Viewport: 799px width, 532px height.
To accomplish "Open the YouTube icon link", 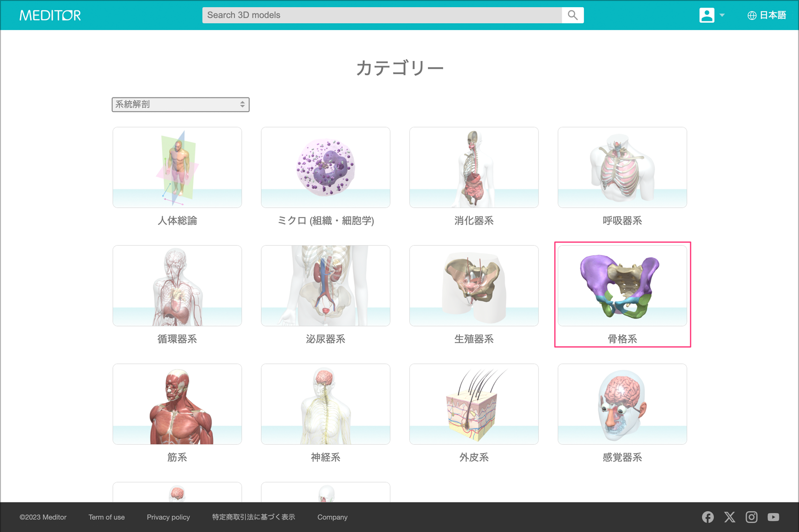I will (x=773, y=517).
